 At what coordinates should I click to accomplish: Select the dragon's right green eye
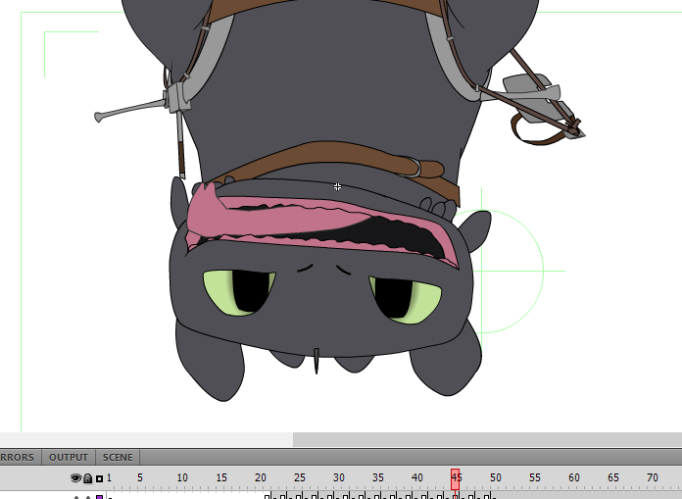pos(406,298)
